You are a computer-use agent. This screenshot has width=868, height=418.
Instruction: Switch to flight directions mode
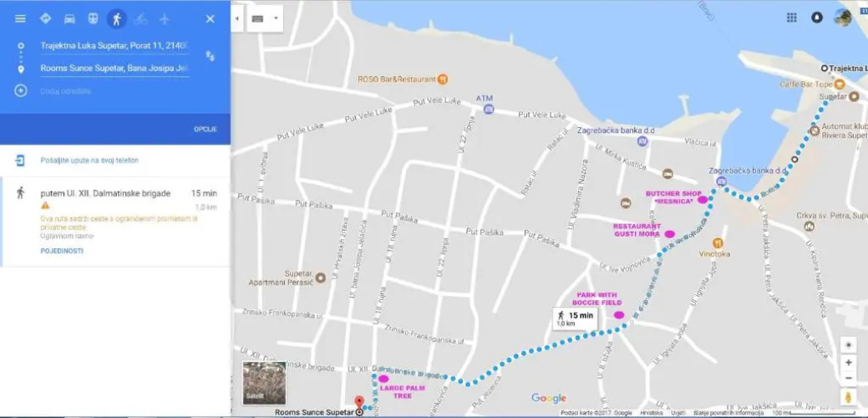click(x=165, y=19)
